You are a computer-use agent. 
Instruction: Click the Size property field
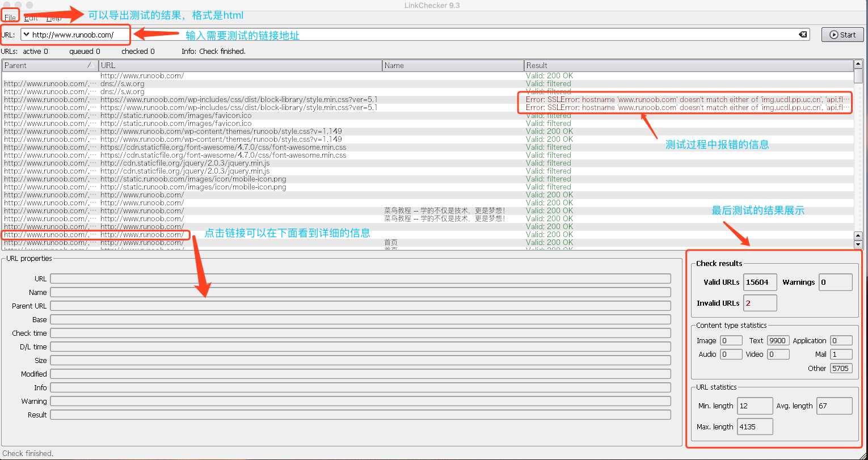360,360
